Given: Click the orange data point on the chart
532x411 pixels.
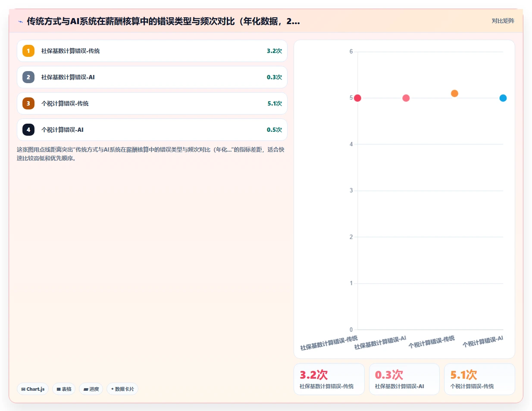Looking at the screenshot, I should 454,93.
